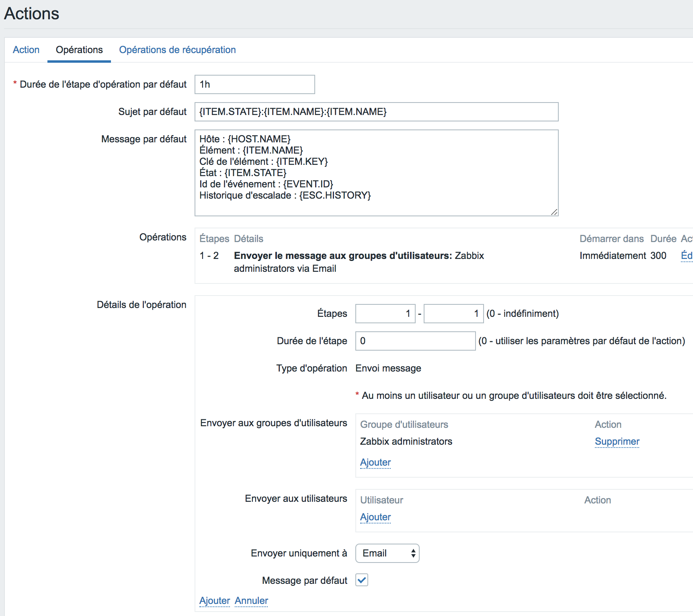Click the 300 duration value
This screenshot has height=616, width=693.
pyautogui.click(x=658, y=256)
